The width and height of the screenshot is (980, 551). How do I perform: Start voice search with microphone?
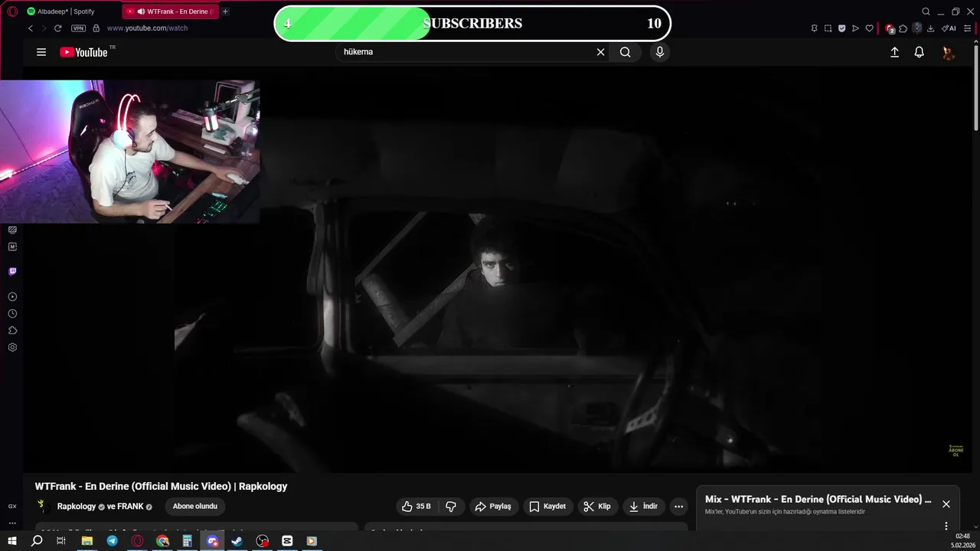click(x=660, y=52)
